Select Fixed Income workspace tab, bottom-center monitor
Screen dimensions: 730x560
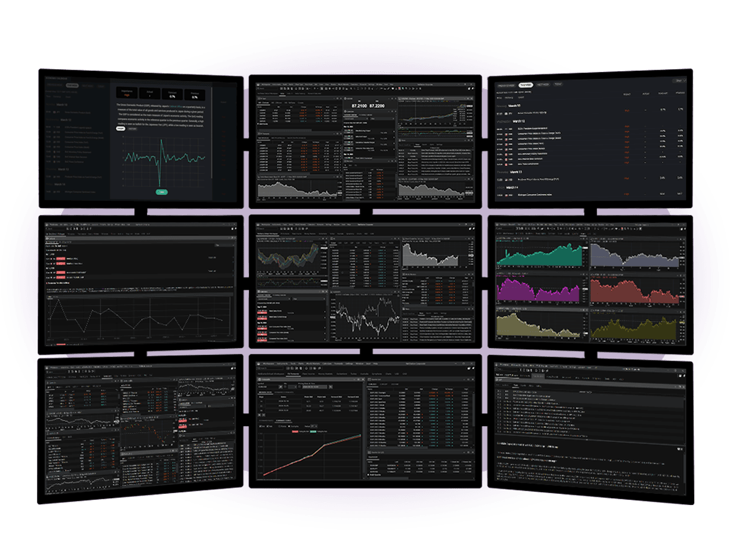[x=308, y=374]
